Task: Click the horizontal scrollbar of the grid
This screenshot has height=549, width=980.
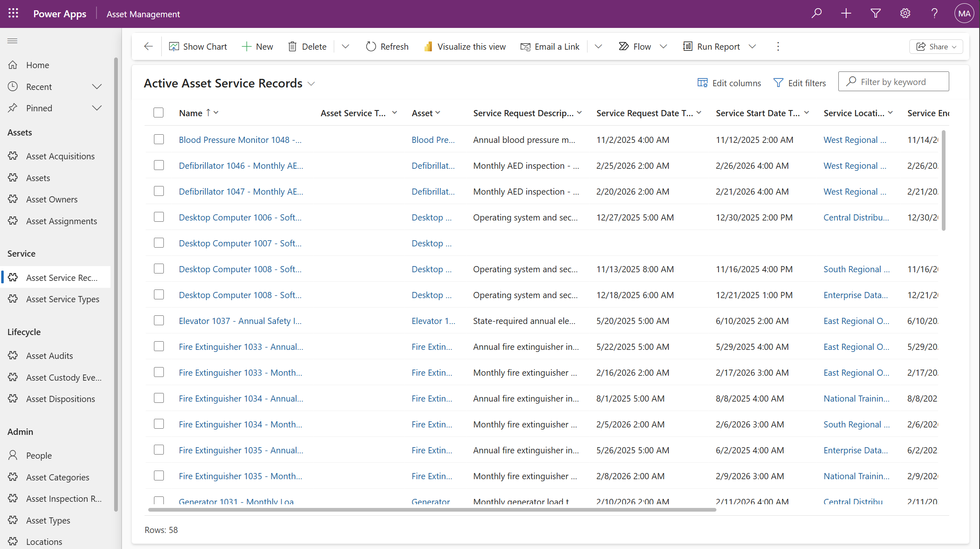Action: (432, 510)
